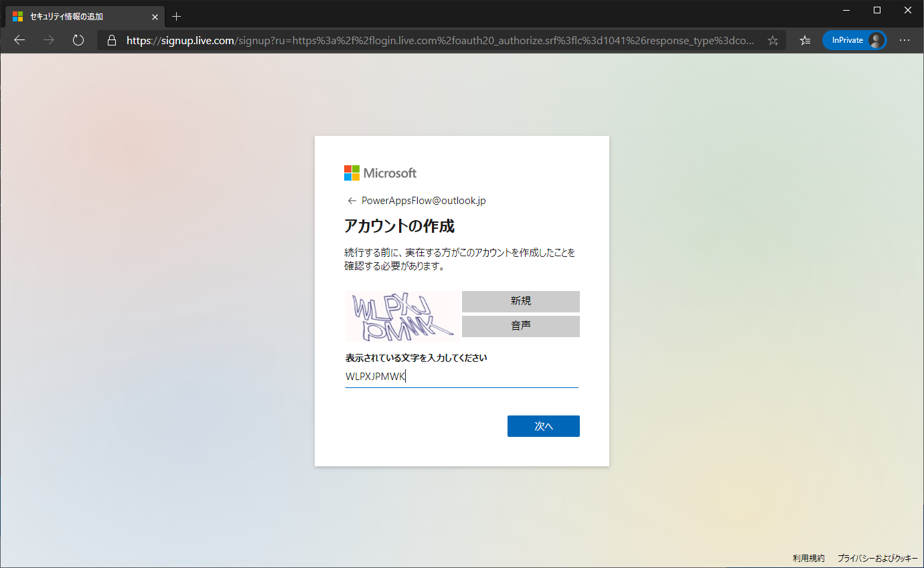Image resolution: width=924 pixels, height=568 pixels.
Task: Click the browser back arrow button
Action: click(x=19, y=40)
